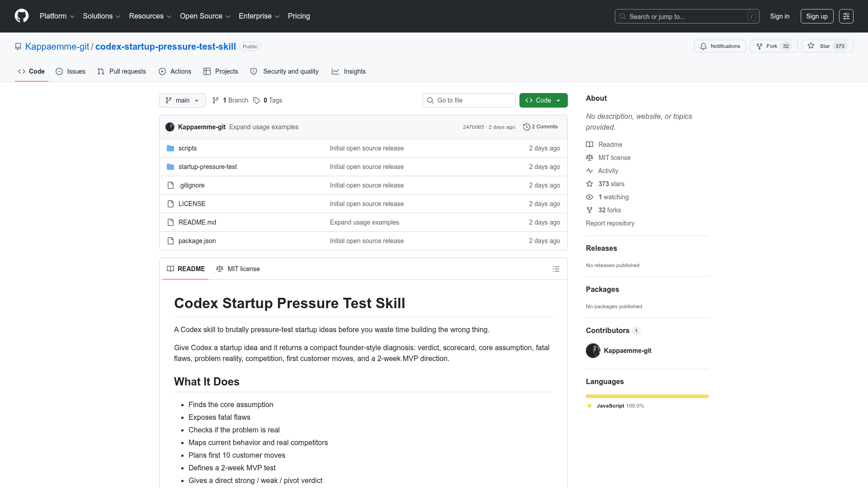Switch to the MIT license tab
This screenshot has width=868, height=488.
tap(238, 269)
